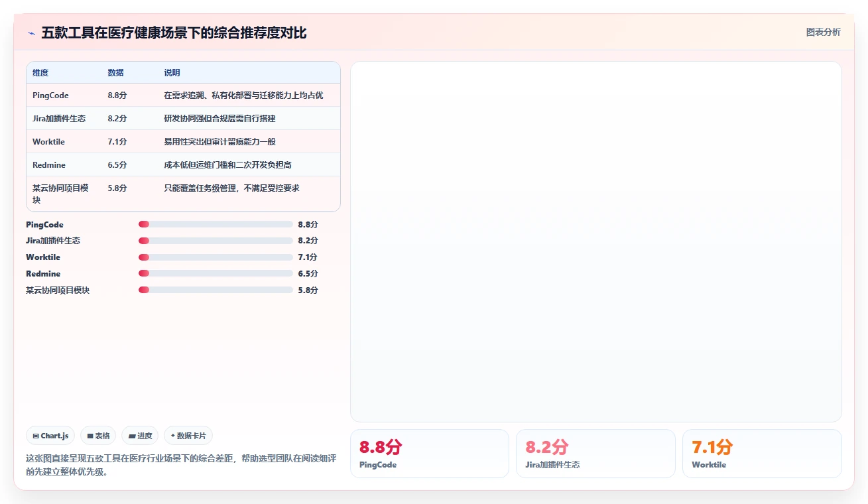Click the chart title 五款工具在医疗健康场景下的综合推荐度对比
Screen dimensions: 868x504
[174, 33]
